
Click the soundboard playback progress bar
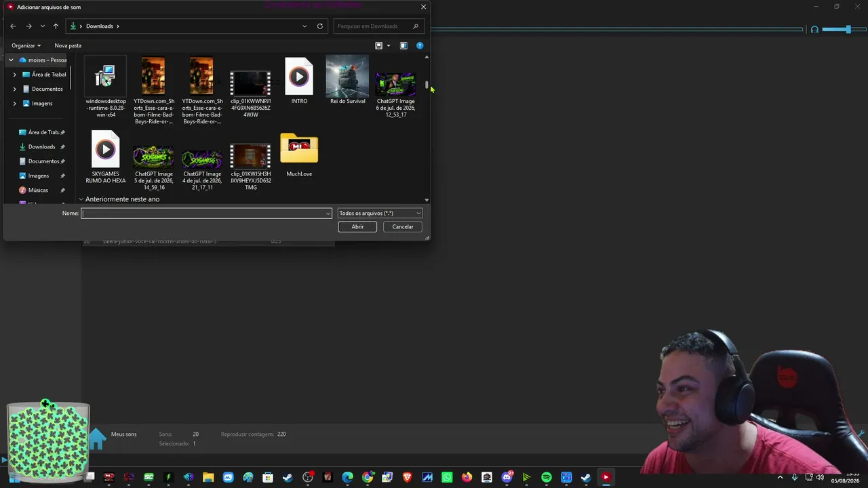point(616,29)
